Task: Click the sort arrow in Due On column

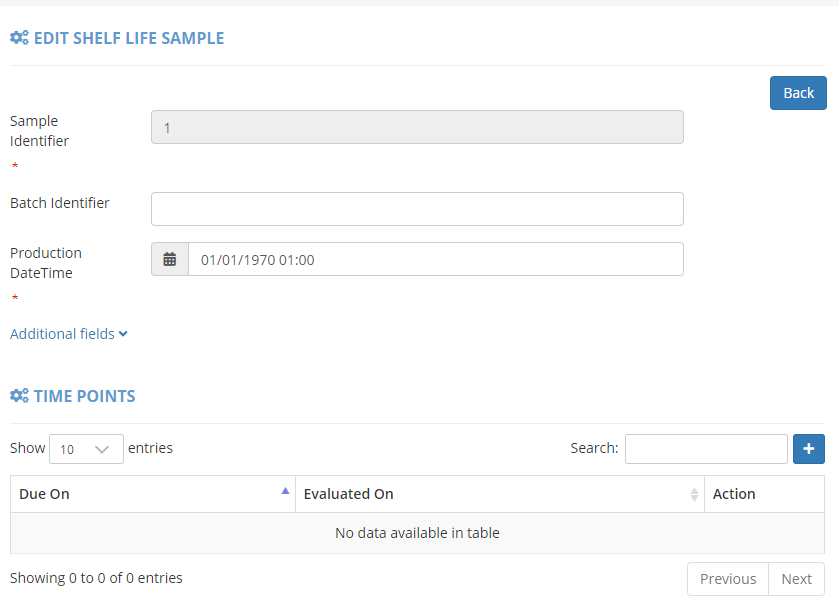Action: [x=285, y=491]
